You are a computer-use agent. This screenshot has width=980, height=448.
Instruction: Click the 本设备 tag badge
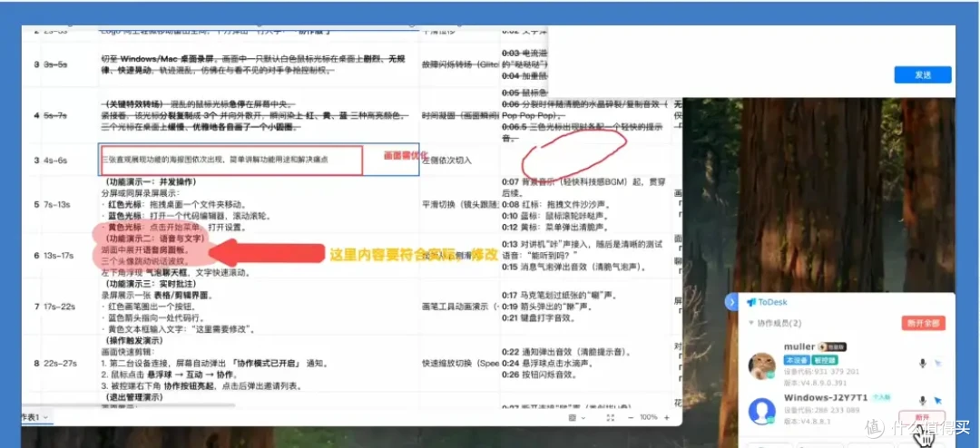pos(797,360)
